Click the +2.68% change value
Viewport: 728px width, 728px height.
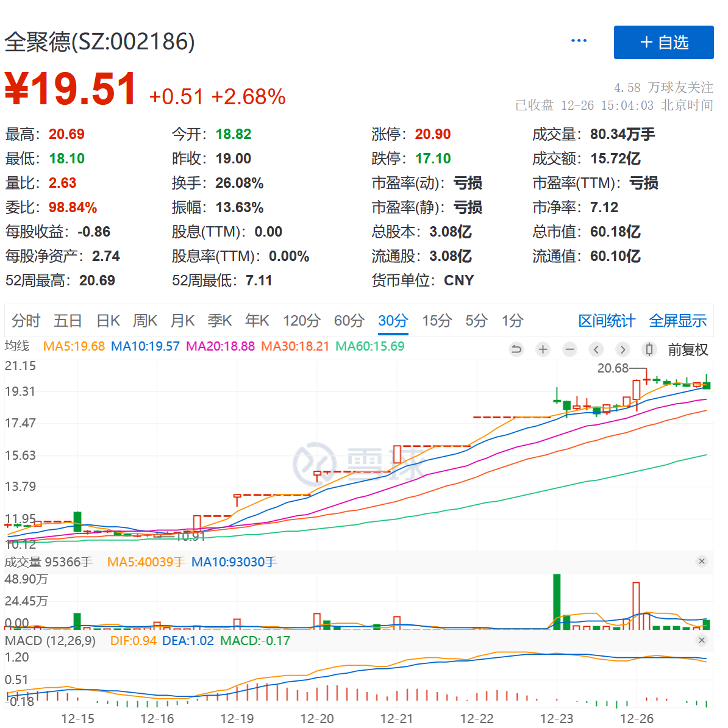click(248, 96)
